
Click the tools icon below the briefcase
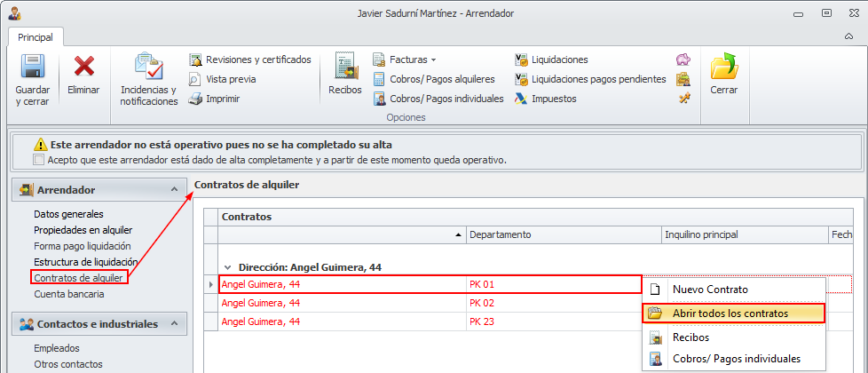coord(683,99)
